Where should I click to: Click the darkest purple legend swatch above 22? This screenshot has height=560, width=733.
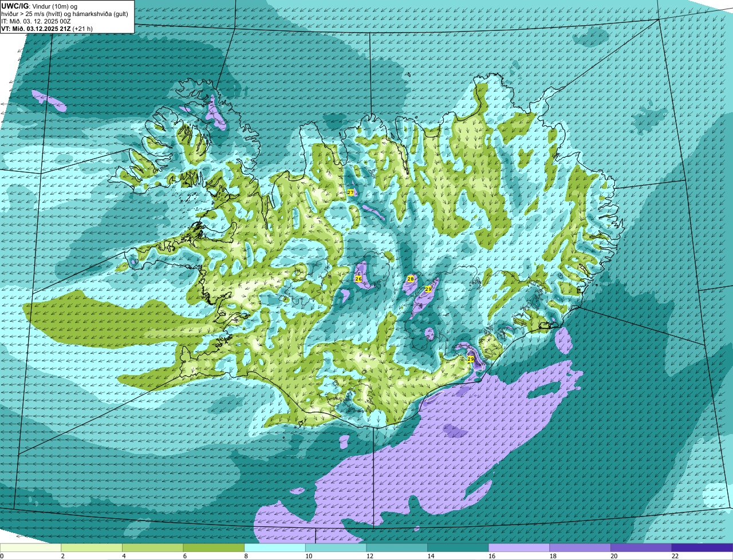coord(702,548)
